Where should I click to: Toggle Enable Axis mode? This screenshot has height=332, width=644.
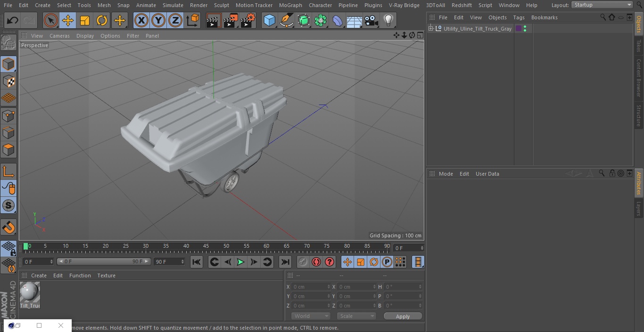pos(8,171)
